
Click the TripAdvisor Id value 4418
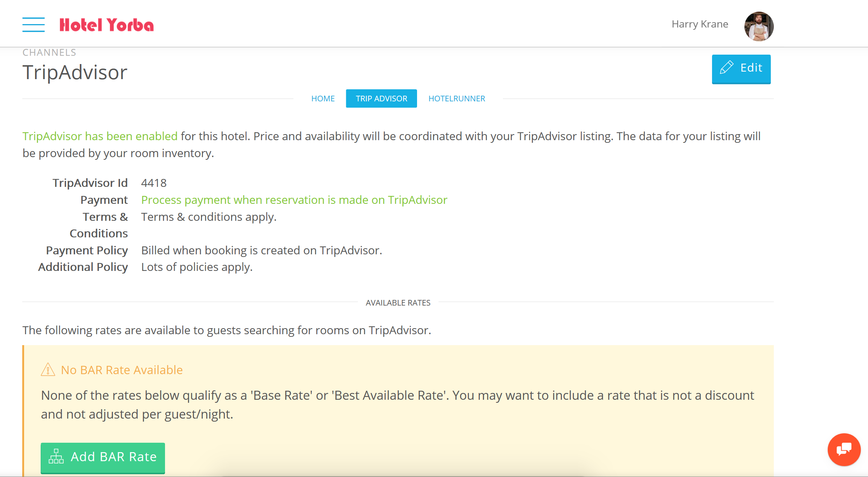coord(154,183)
